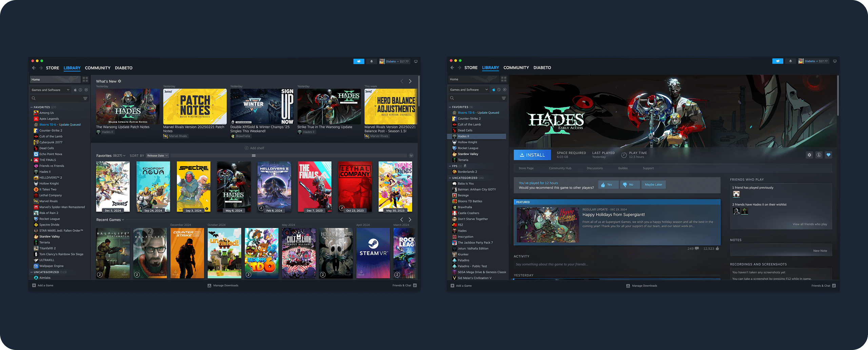Open Hades II game info icon
This screenshot has height=350, width=868.
(x=819, y=155)
